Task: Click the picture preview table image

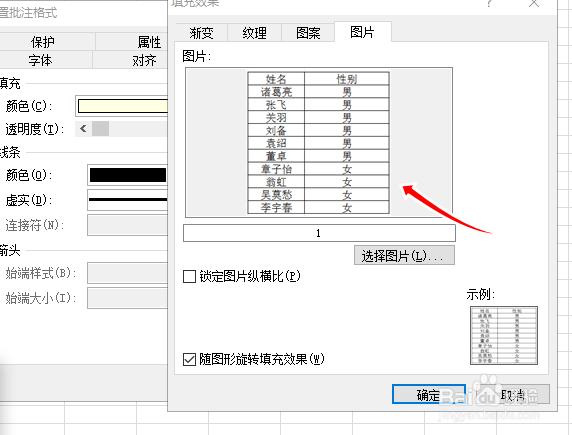Action: 318,143
